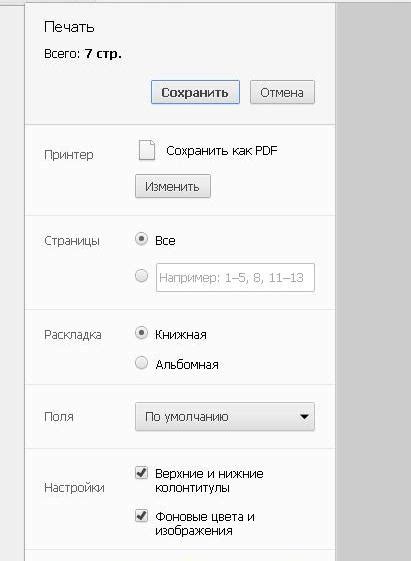Image resolution: width=411 pixels, height=561 pixels.
Task: Choose Книжная layout orientation
Action: point(141,333)
